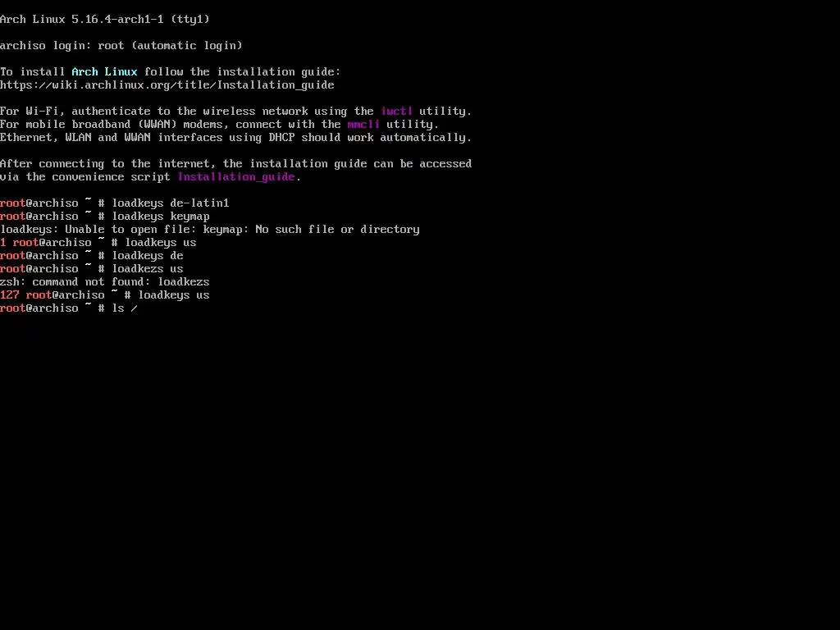The image size is (840, 630).
Task: Click the magenta iwctl utility name
Action: pyautogui.click(x=396, y=112)
